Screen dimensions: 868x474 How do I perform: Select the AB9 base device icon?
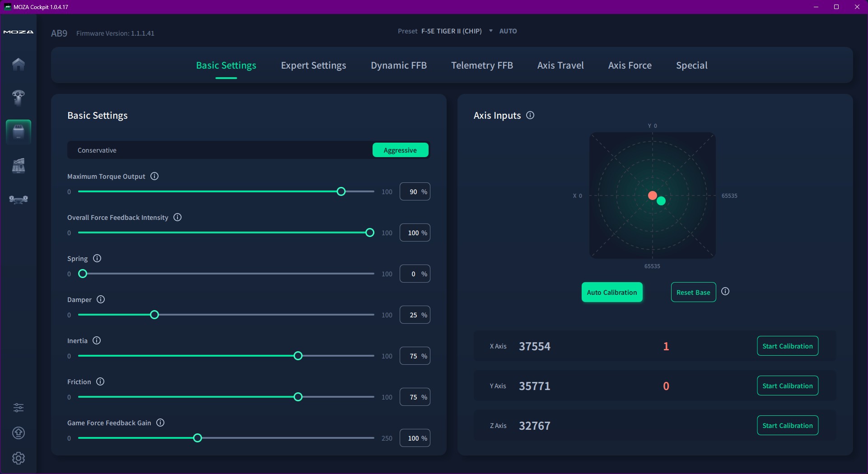(x=19, y=132)
